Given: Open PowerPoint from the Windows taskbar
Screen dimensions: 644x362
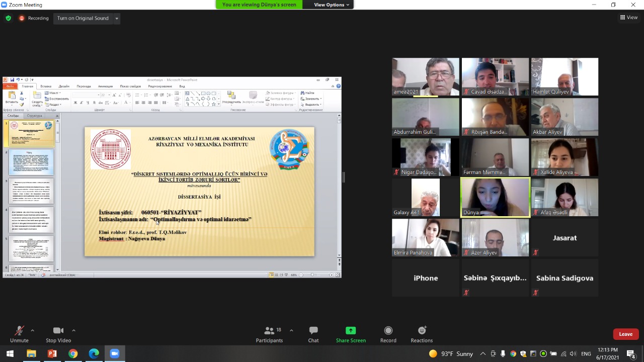Looking at the screenshot, I should coord(52,354).
